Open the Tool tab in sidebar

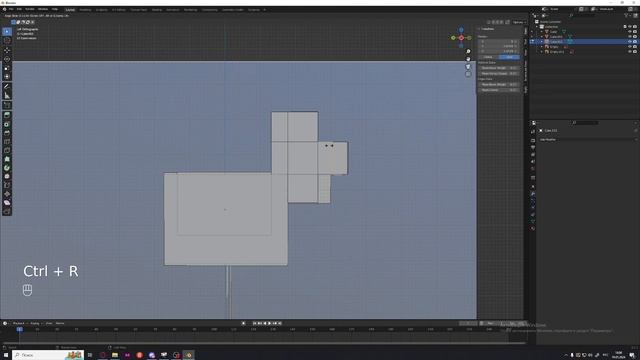[x=526, y=42]
